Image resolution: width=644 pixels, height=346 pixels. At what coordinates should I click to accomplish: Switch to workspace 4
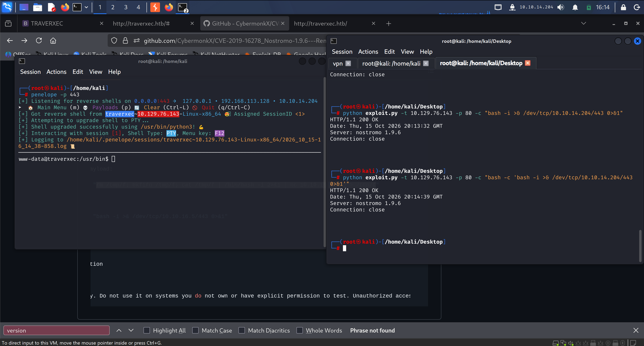[x=138, y=7]
